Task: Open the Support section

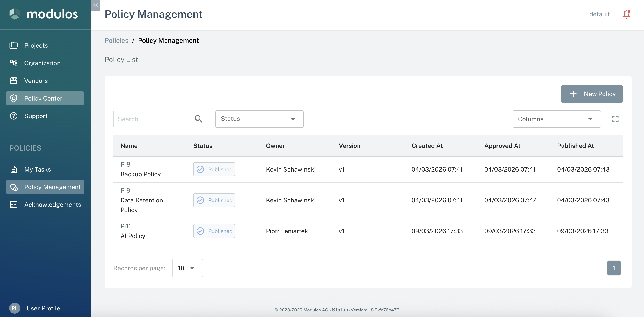Action: (x=36, y=116)
